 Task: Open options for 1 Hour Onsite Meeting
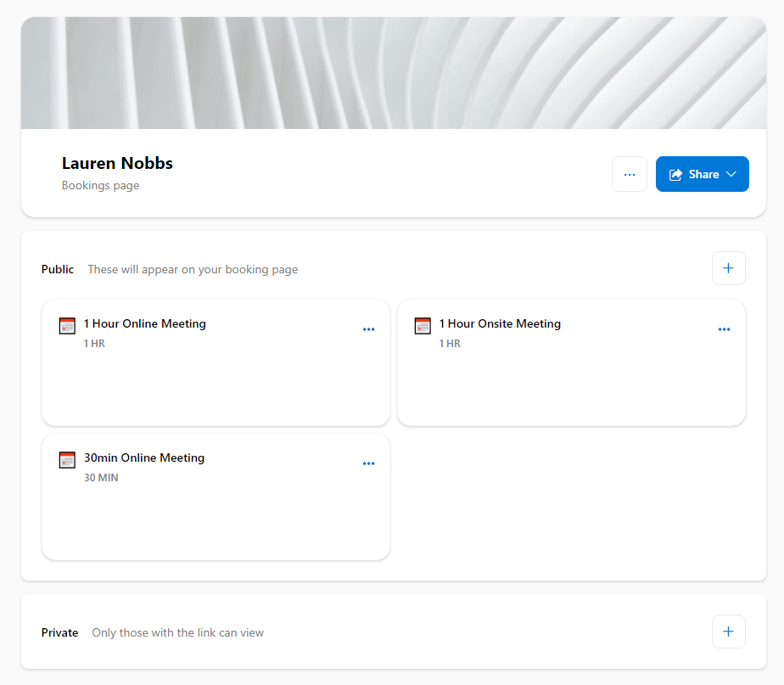pyautogui.click(x=724, y=329)
